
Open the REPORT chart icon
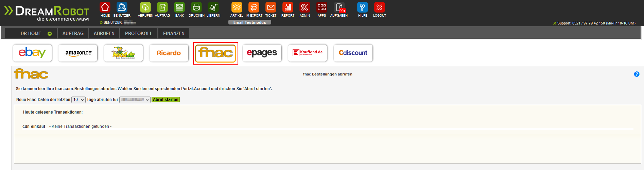point(288,7)
